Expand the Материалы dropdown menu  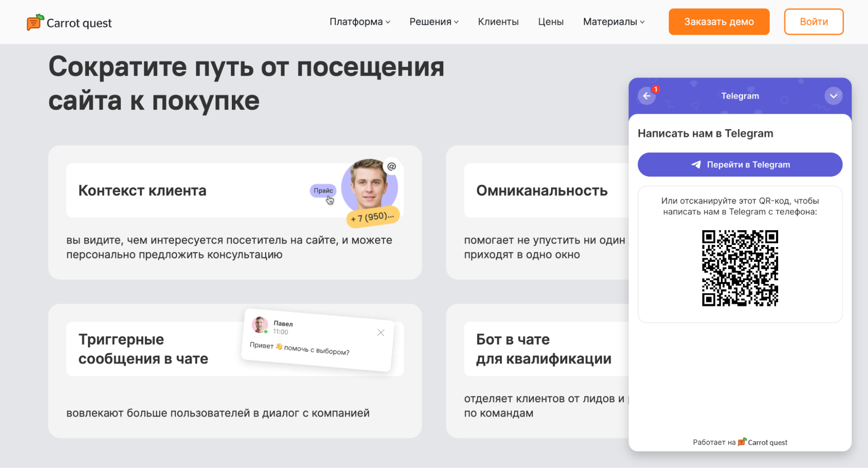click(x=614, y=22)
